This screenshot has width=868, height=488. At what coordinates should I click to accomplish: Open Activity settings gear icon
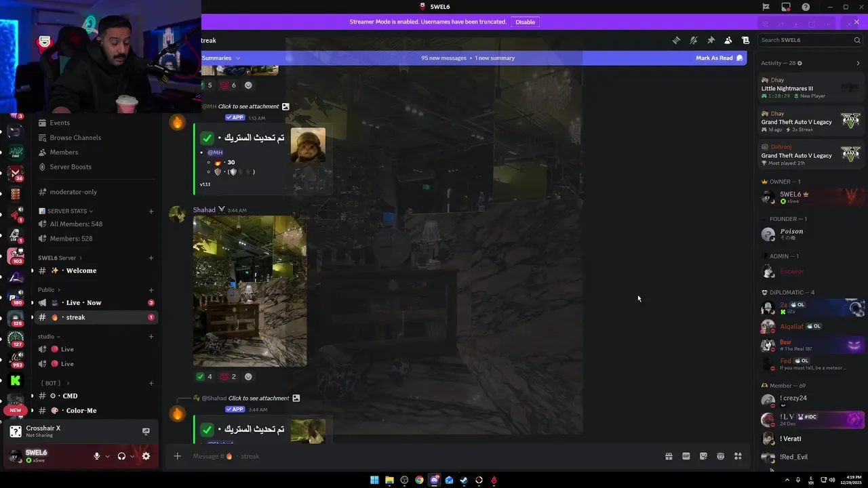click(800, 63)
